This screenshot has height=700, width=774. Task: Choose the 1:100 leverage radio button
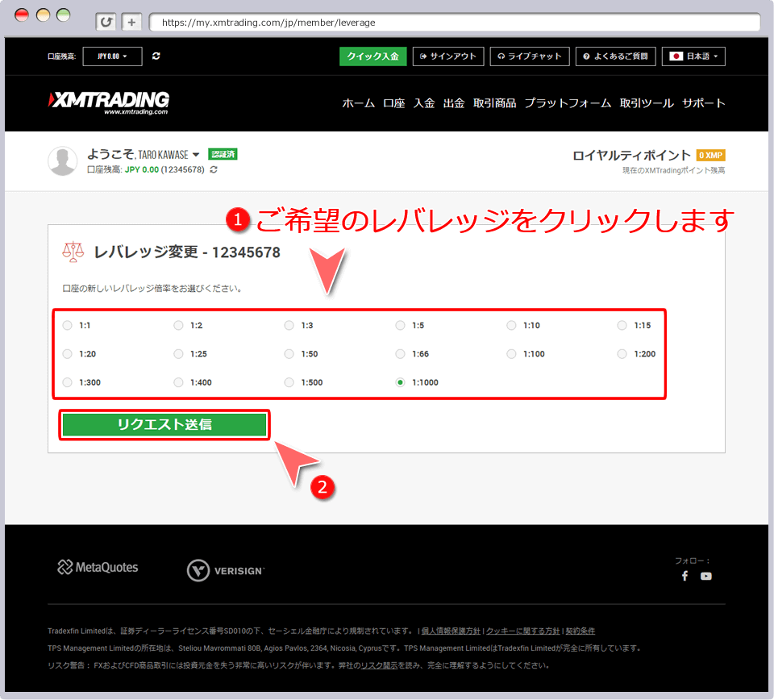tap(511, 354)
